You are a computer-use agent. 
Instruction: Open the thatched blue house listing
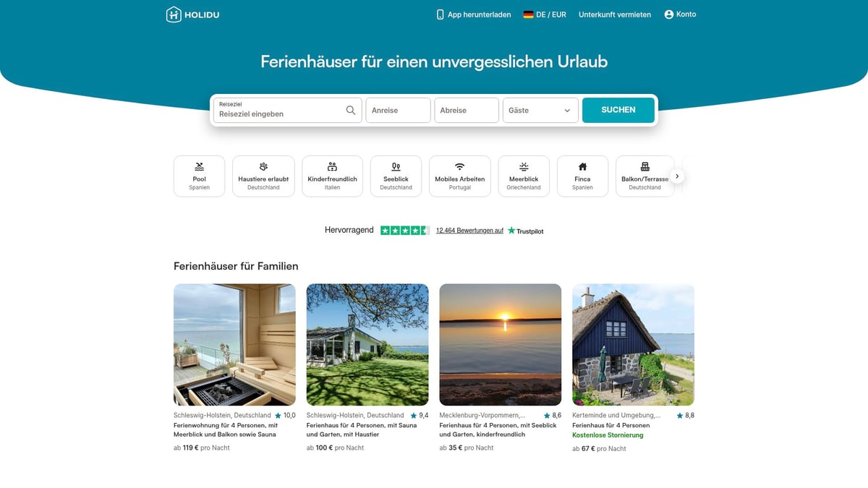coord(633,344)
